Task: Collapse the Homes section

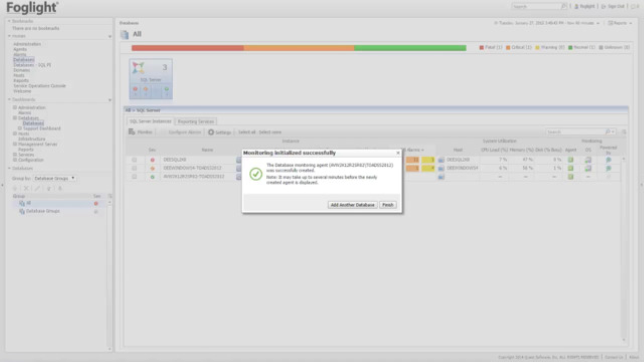Action: pos(10,36)
